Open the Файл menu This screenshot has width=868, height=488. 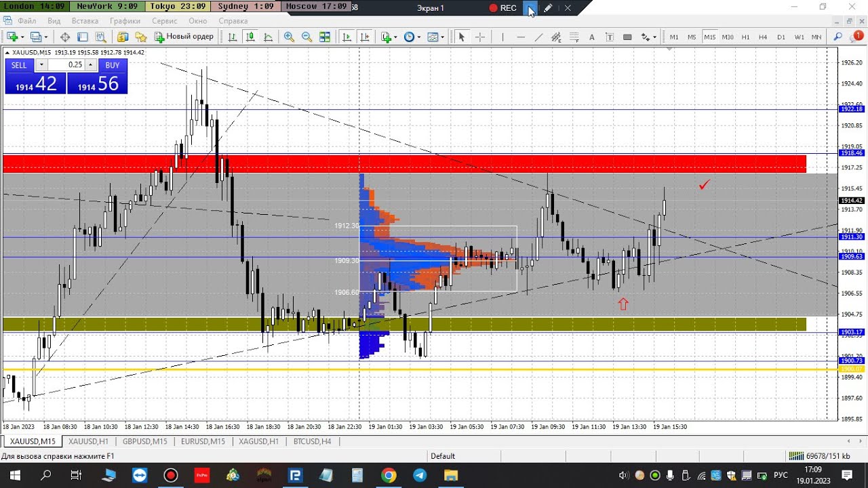[27, 21]
